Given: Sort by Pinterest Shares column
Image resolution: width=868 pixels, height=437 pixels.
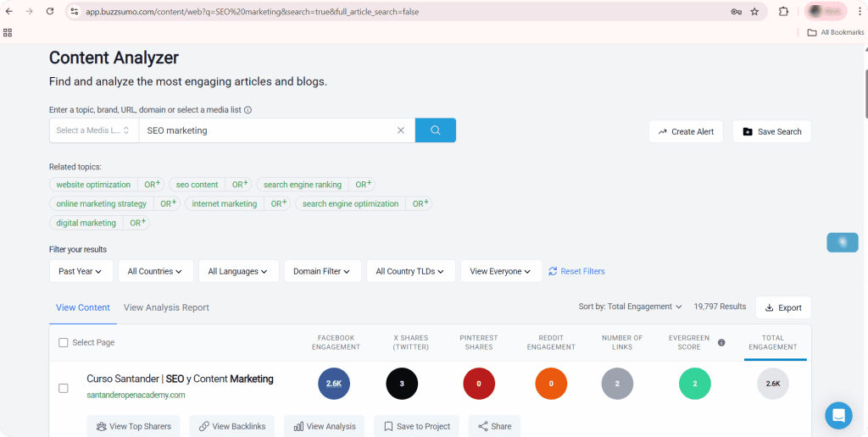Looking at the screenshot, I should point(479,342).
